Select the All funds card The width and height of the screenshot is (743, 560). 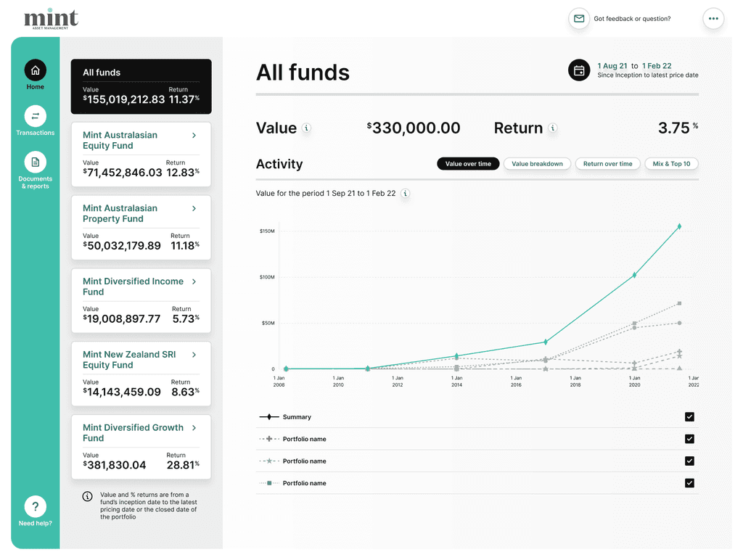141,86
